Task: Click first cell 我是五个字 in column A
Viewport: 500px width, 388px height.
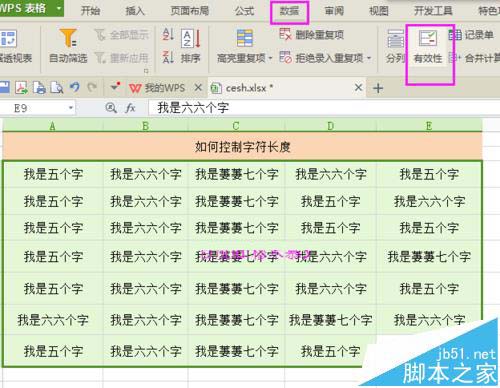Action: 53,174
